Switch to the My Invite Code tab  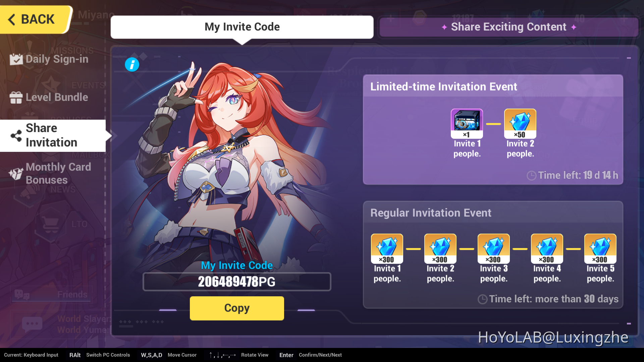[242, 27]
